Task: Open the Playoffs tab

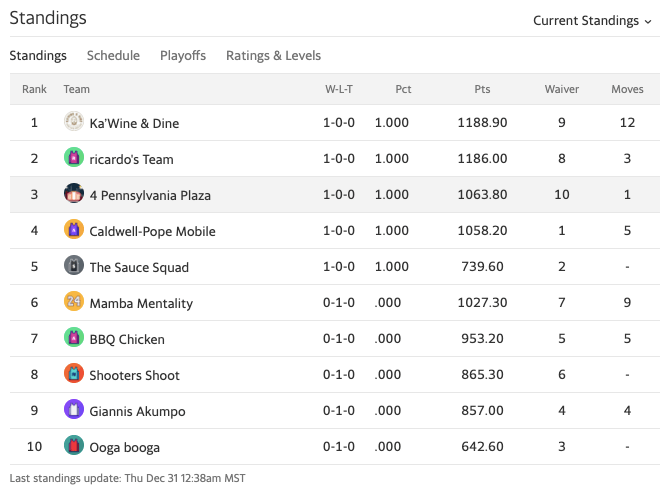Action: [x=183, y=56]
